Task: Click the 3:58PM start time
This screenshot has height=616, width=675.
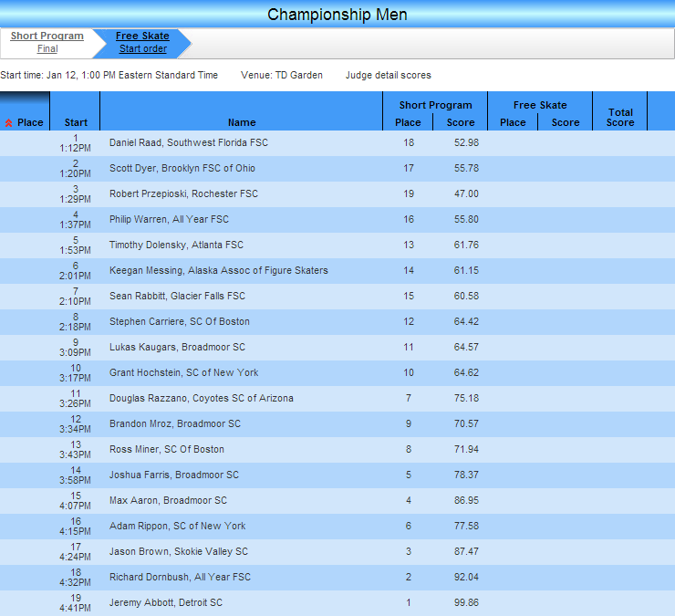Action: [x=76, y=480]
